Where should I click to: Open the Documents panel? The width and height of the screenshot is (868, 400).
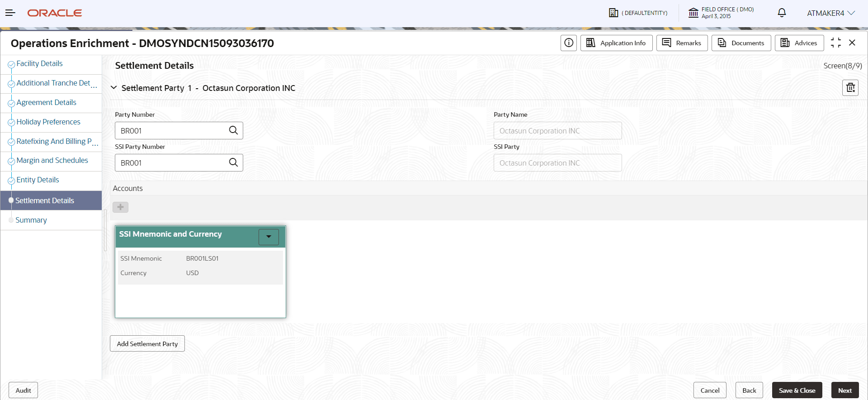click(x=741, y=43)
